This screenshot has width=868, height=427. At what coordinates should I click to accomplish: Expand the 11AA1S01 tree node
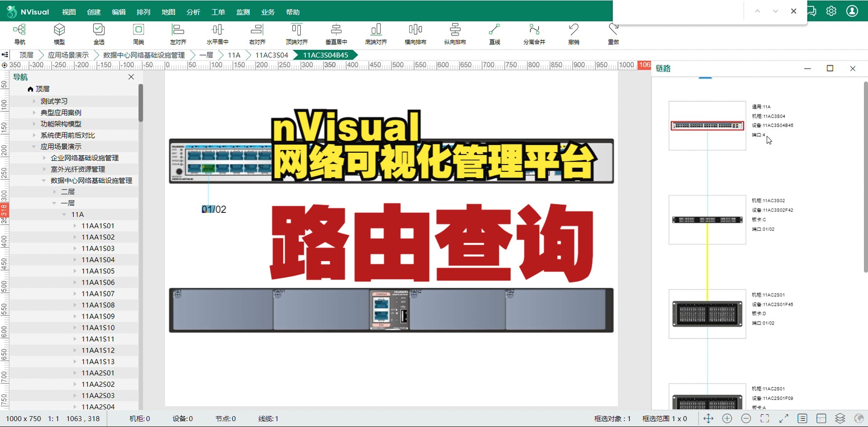pyautogui.click(x=75, y=225)
